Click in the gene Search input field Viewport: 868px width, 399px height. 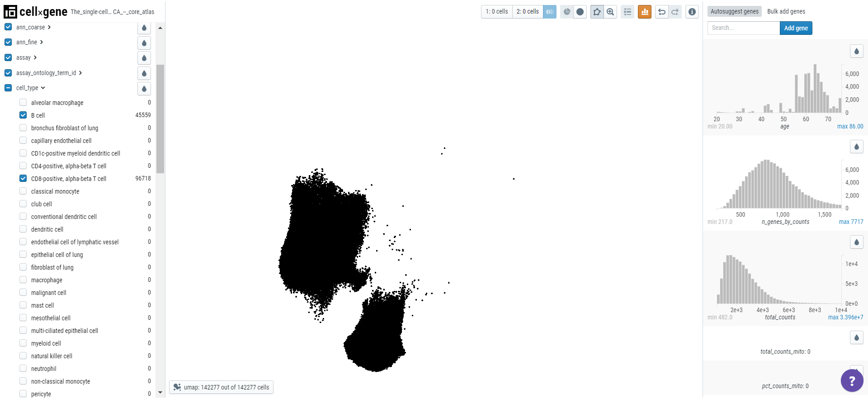744,28
